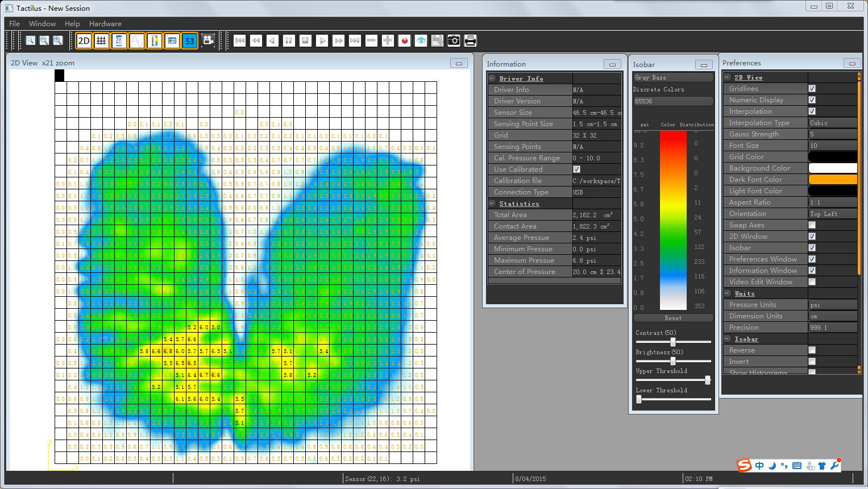Click the orange Dark Font Color swatch
868x489 pixels.
click(x=832, y=180)
